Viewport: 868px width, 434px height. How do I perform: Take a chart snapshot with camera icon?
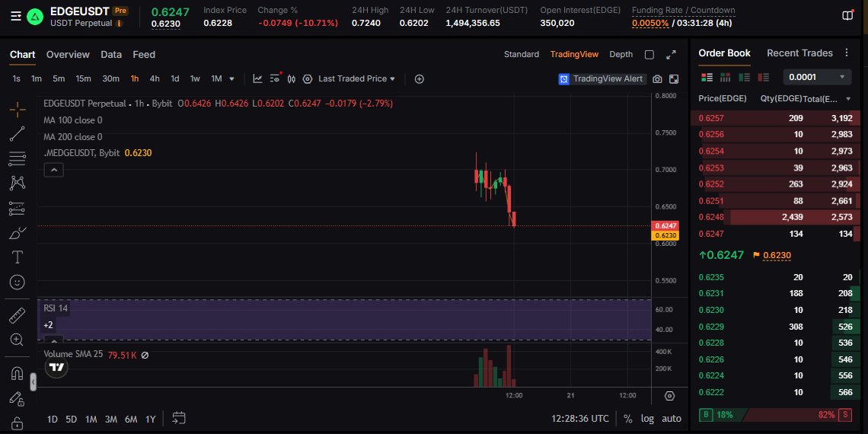tap(657, 79)
